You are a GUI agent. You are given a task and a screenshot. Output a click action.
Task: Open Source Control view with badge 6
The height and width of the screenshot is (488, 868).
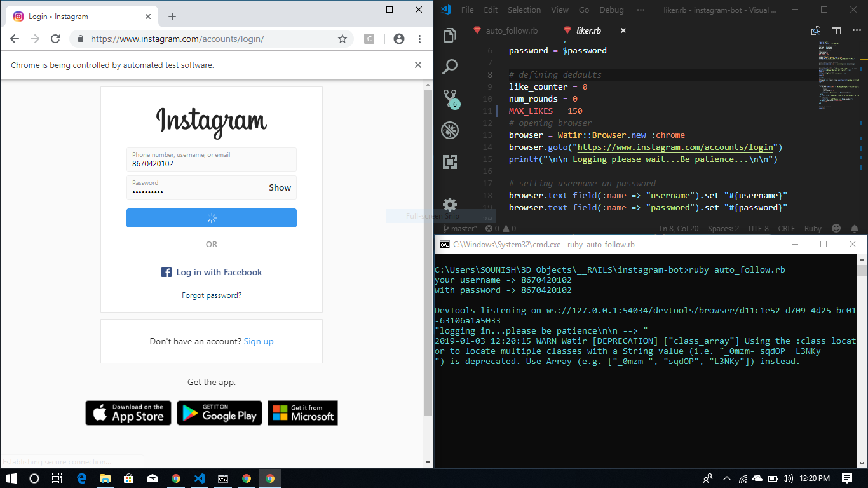click(450, 98)
